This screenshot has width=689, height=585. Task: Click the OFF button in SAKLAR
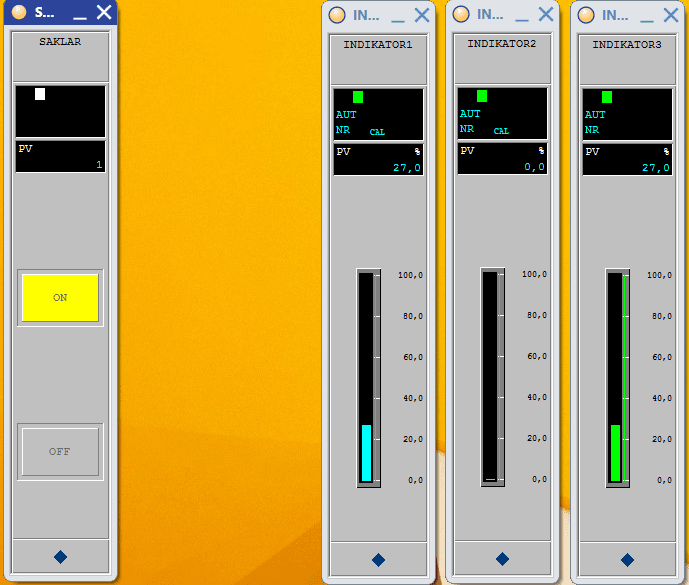[60, 451]
